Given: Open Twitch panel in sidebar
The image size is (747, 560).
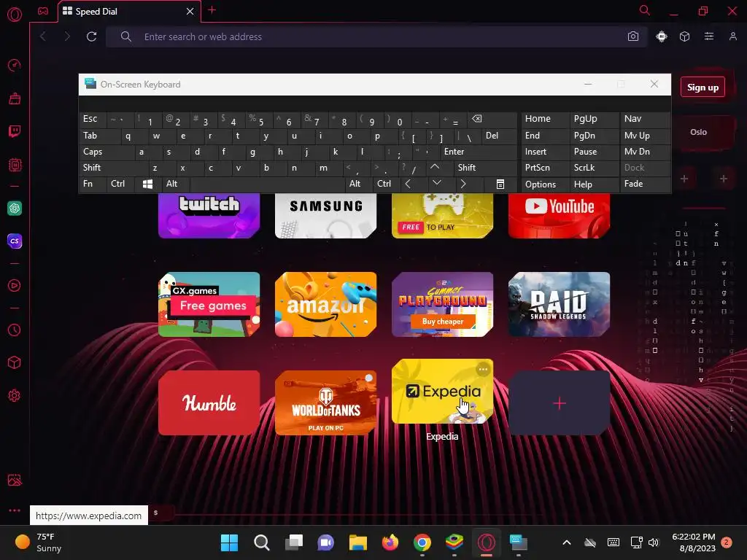Looking at the screenshot, I should point(15,131).
